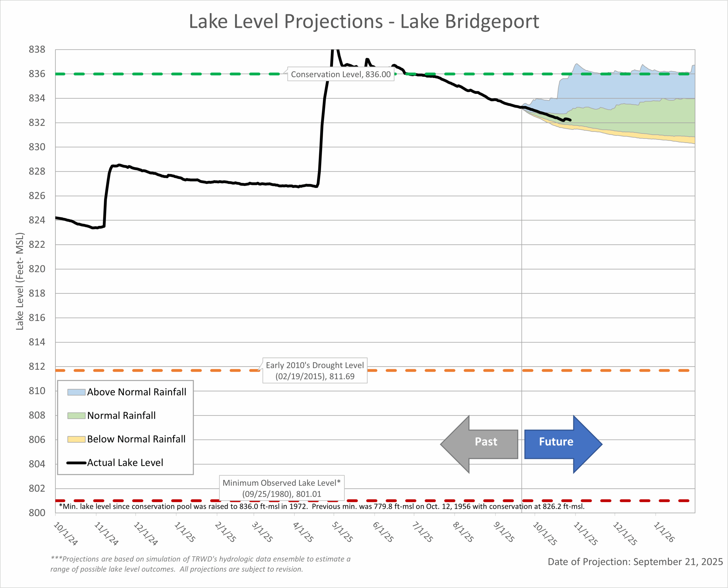Click the 5/1/25 x-axis date label
The image size is (728, 588).
(x=342, y=532)
